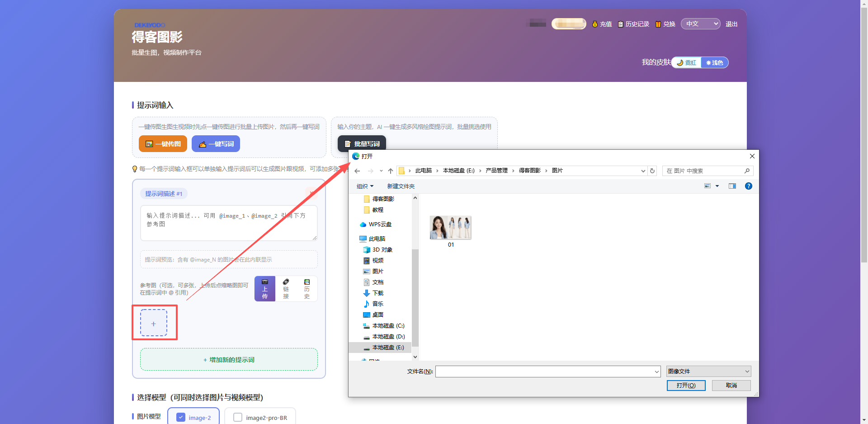Uncheck the image-2 model checkbox
The width and height of the screenshot is (868, 424).
181,417
